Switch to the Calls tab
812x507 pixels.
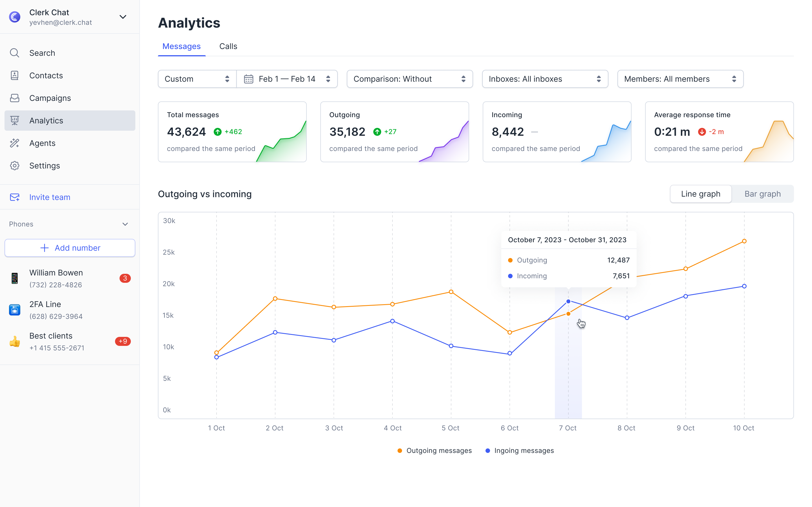click(x=228, y=46)
